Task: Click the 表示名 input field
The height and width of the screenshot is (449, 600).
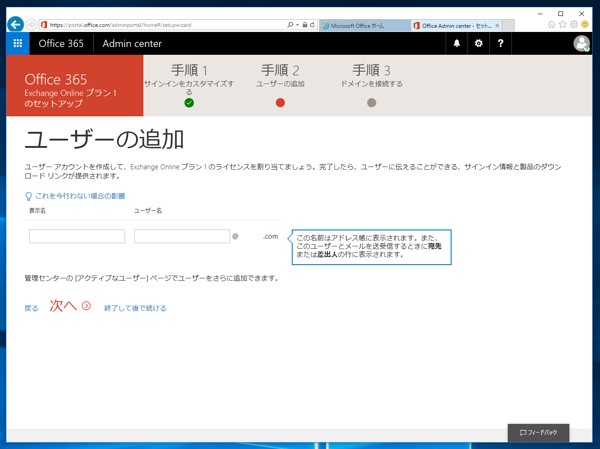Action: 77,236
